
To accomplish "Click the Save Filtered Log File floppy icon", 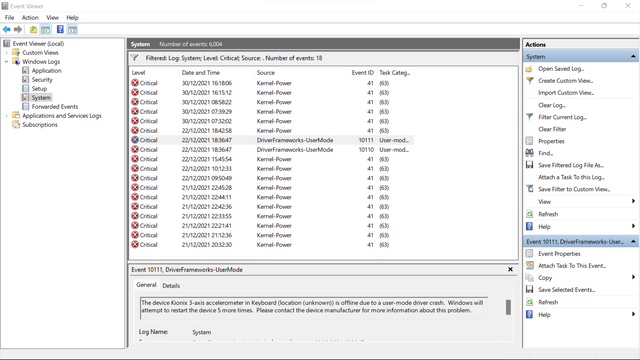I will tap(529, 165).
